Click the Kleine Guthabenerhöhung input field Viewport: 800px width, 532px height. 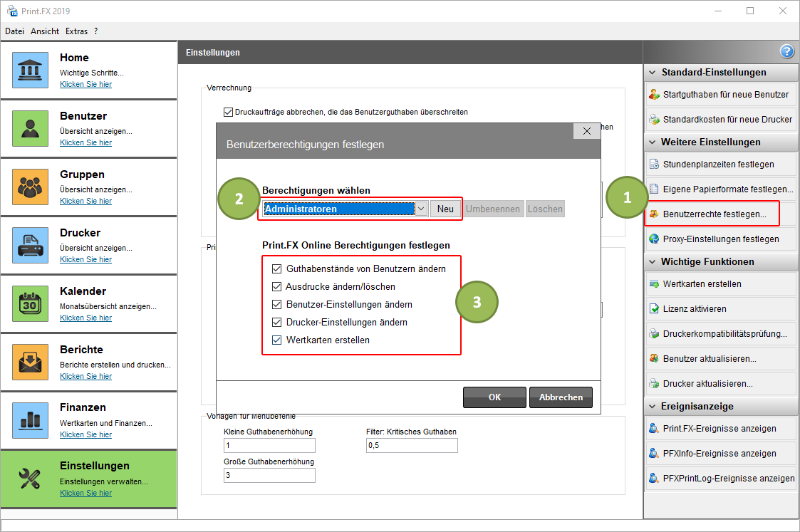coord(269,445)
